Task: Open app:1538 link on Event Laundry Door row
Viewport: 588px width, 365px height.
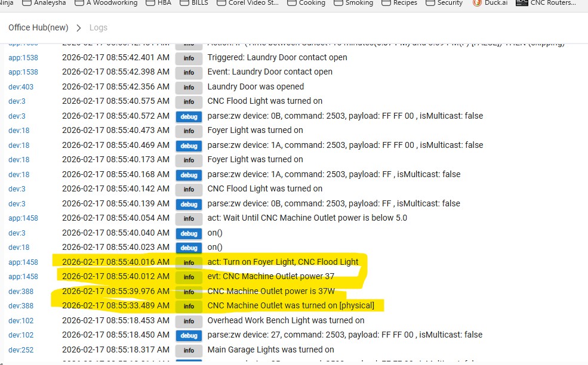Action: (x=23, y=72)
